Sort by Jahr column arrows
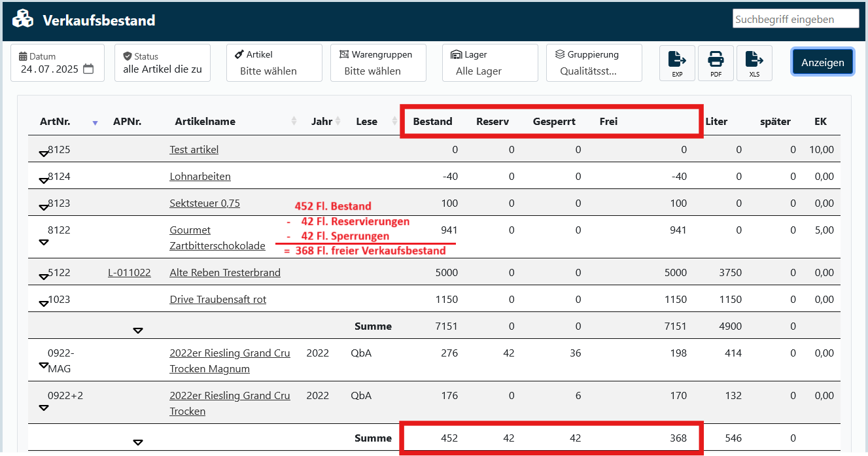 click(x=338, y=121)
